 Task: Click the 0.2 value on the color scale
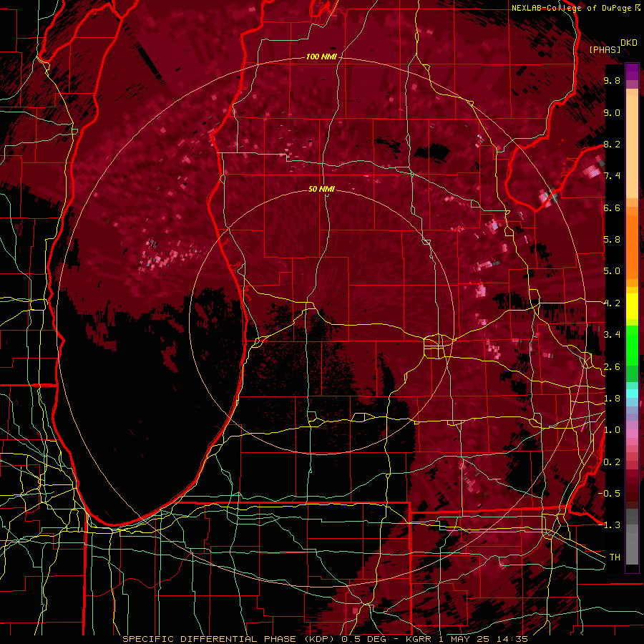(x=612, y=462)
